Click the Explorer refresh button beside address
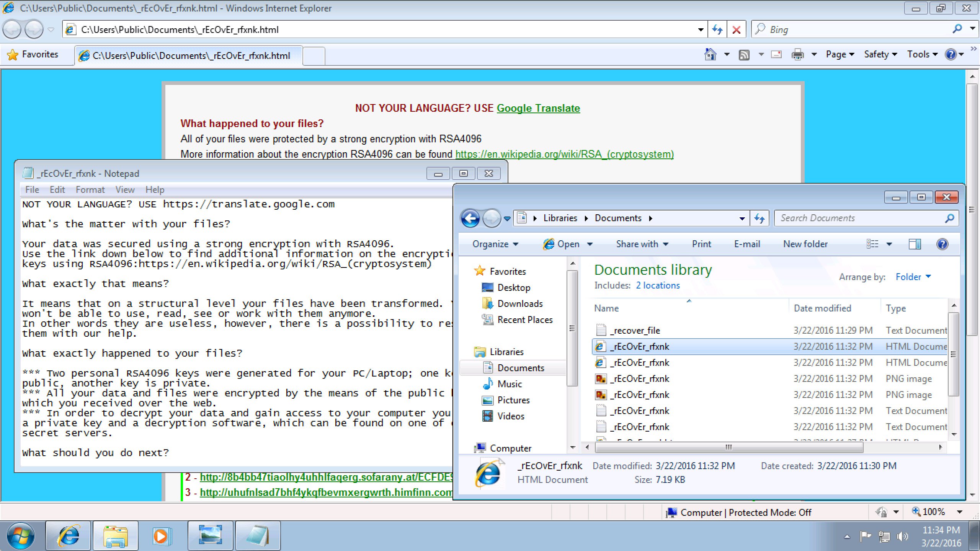Image resolution: width=980 pixels, height=551 pixels. [759, 218]
